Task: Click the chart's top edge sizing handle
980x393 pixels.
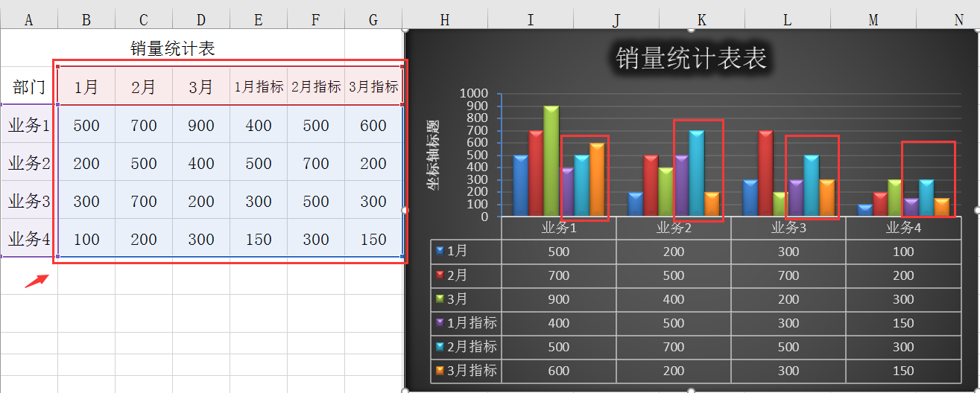Action: [x=691, y=30]
